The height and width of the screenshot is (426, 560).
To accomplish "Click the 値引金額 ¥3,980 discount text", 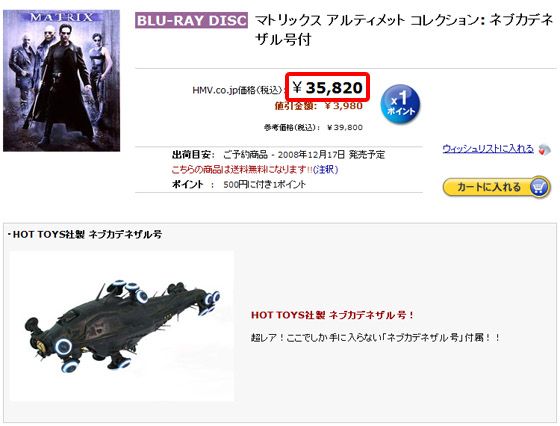I will click(x=319, y=106).
